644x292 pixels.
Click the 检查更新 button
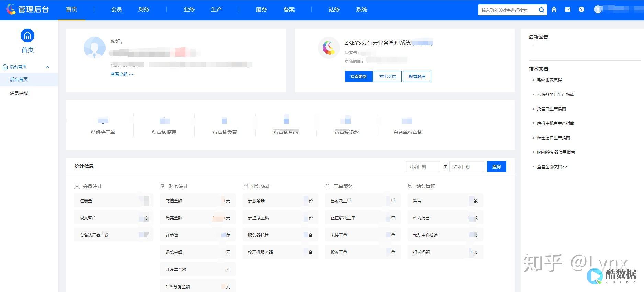pos(358,76)
